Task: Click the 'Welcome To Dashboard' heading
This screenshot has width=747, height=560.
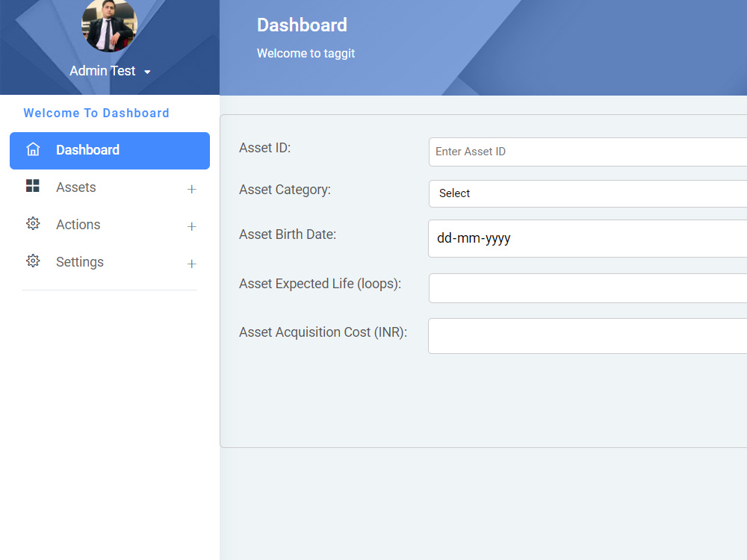Action: click(96, 113)
